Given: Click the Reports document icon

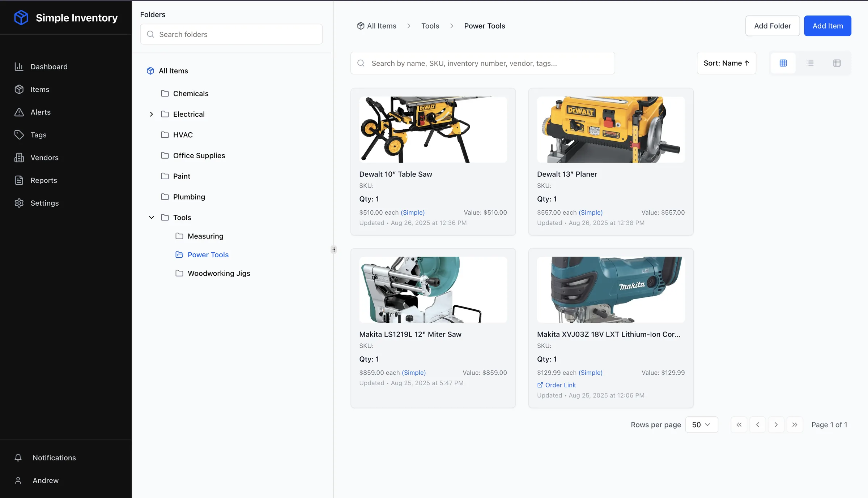Looking at the screenshot, I should (19, 180).
